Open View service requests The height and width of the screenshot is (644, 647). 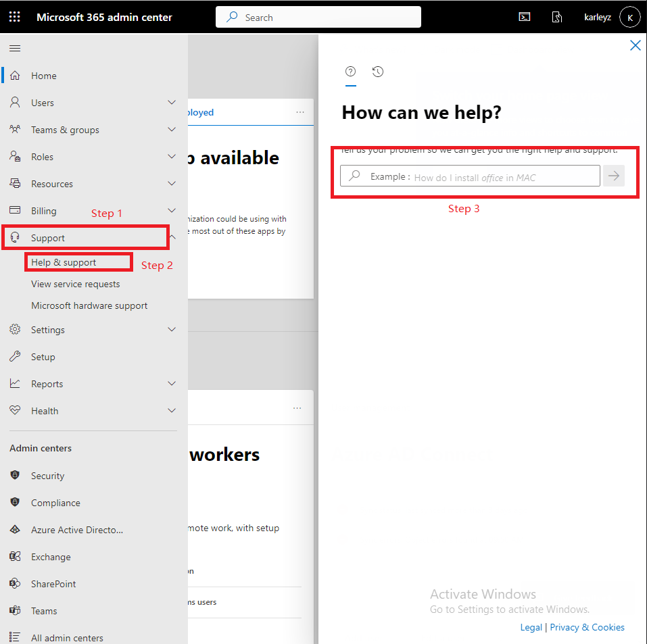(x=76, y=284)
